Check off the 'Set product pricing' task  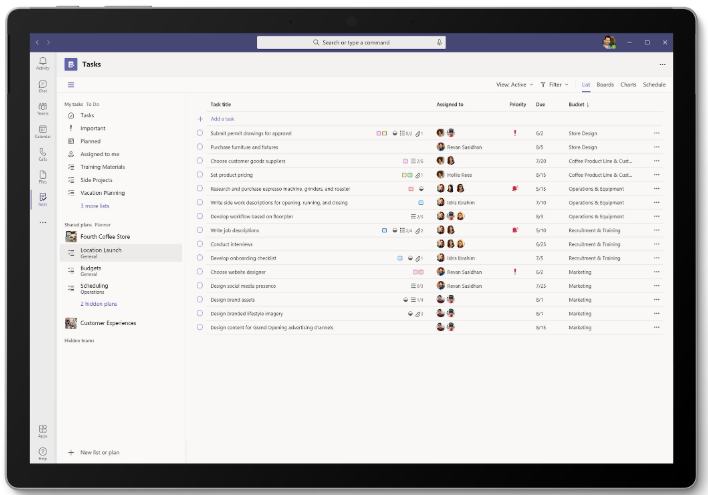[200, 174]
